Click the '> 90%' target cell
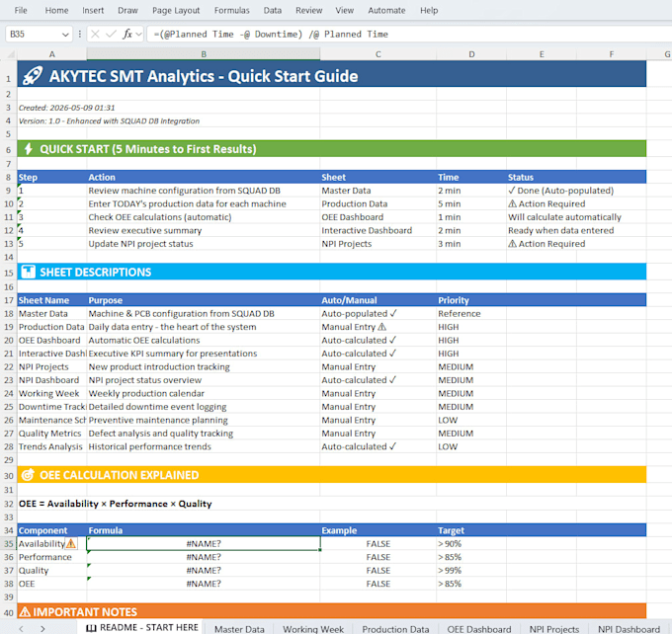Viewport: 672px width, 634px height. pos(471,543)
